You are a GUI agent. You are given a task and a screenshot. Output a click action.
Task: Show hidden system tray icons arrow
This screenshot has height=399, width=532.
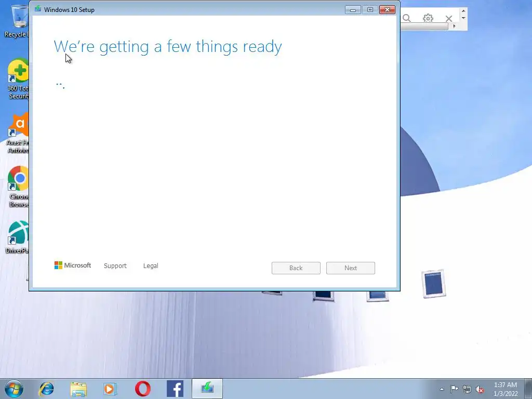pyautogui.click(x=442, y=389)
